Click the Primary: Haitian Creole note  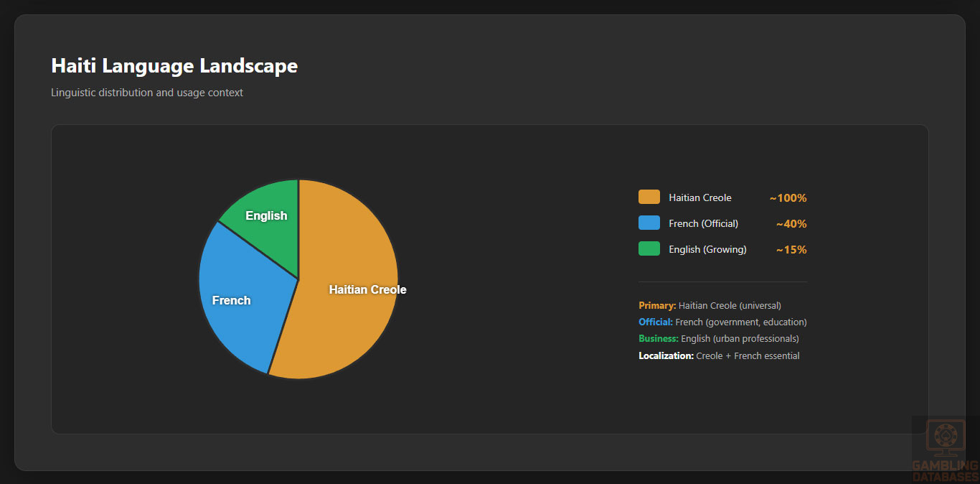pyautogui.click(x=710, y=306)
